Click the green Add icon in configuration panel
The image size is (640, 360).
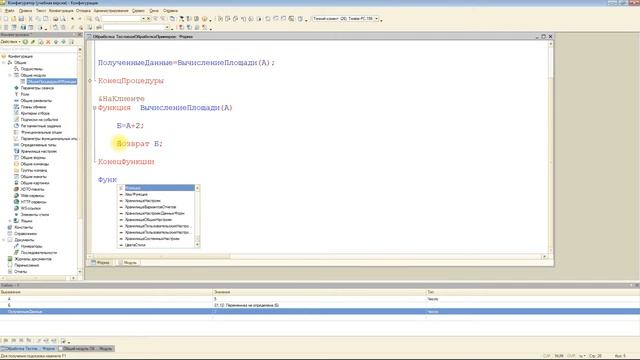point(25,42)
